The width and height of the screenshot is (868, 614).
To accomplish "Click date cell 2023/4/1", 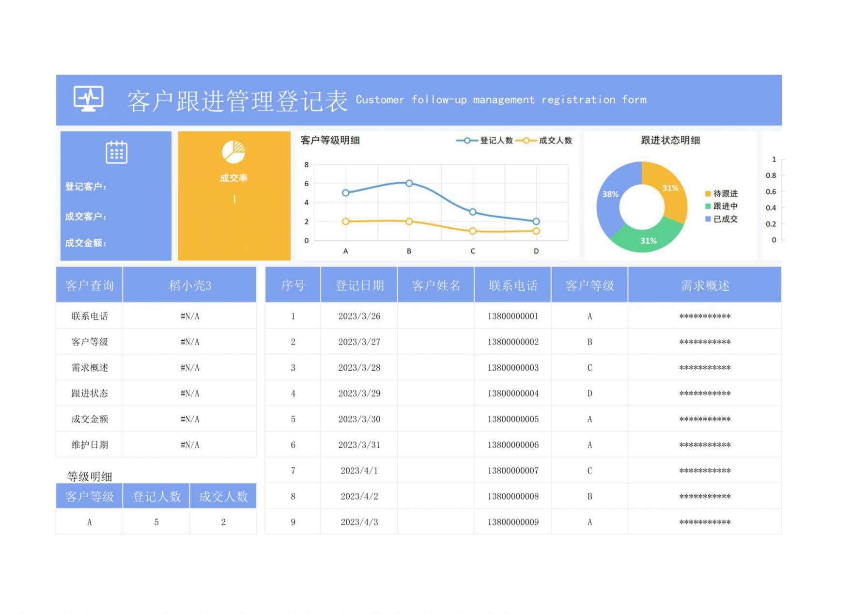I will pyautogui.click(x=359, y=470).
